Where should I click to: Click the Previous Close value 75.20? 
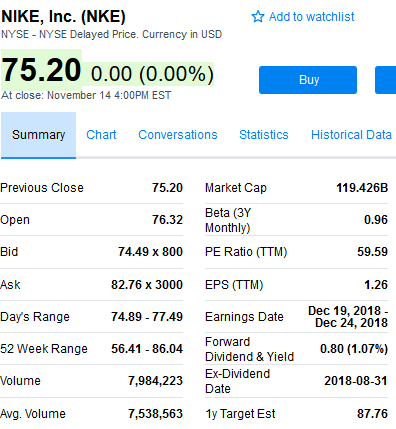coord(167,188)
